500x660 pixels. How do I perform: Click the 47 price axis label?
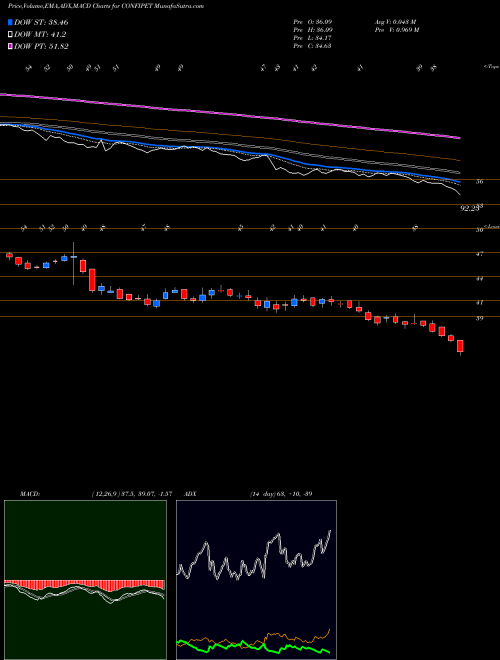tap(479, 254)
